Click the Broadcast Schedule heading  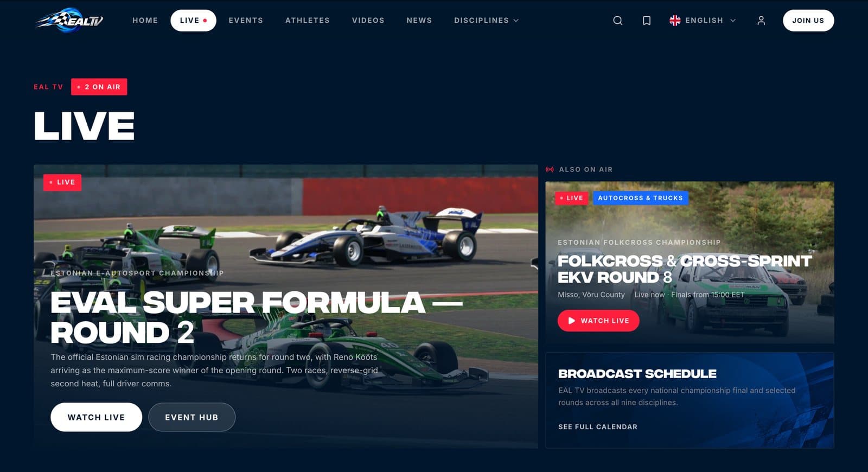637,374
